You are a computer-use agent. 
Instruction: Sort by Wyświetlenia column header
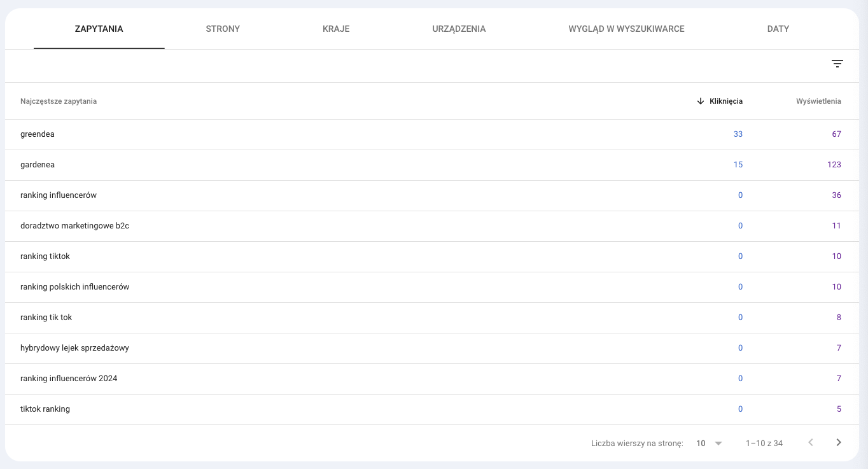818,101
